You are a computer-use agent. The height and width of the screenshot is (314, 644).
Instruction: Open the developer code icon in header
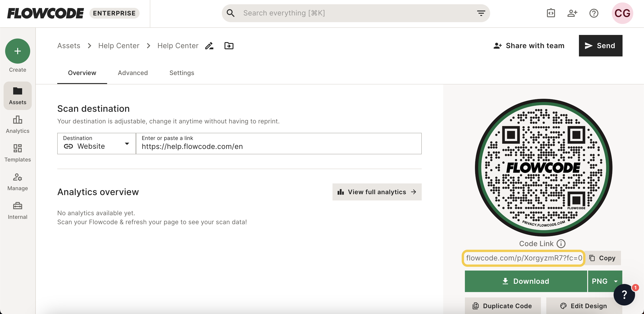click(551, 13)
